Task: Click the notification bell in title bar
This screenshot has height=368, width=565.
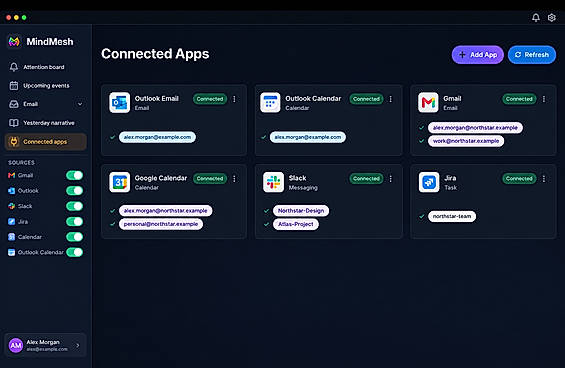Action: point(536,17)
